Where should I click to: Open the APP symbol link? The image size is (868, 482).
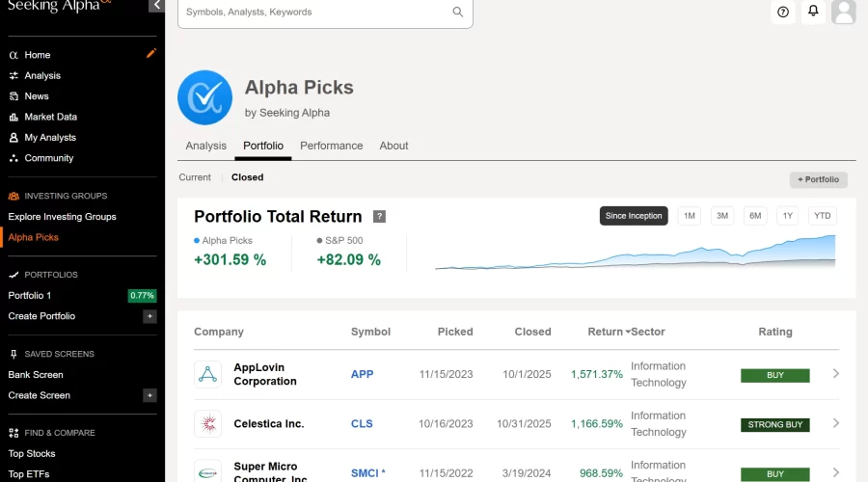(x=362, y=374)
